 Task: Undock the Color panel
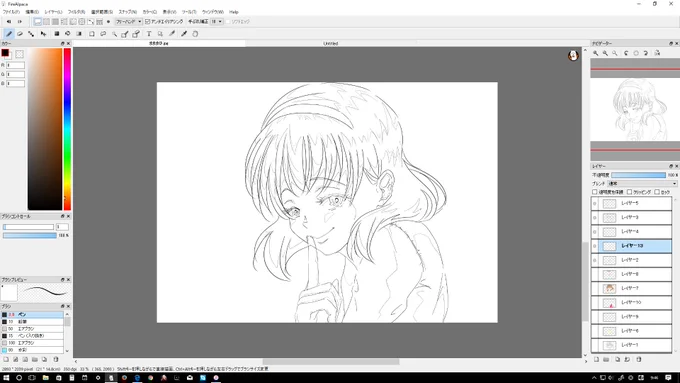pos(62,44)
